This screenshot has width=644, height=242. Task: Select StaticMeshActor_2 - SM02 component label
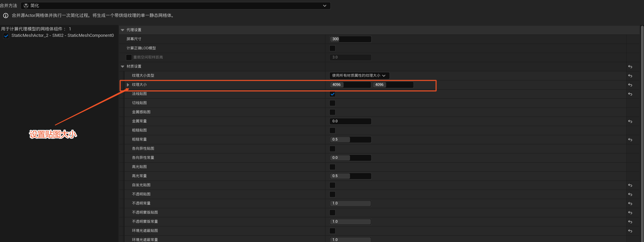(62, 35)
